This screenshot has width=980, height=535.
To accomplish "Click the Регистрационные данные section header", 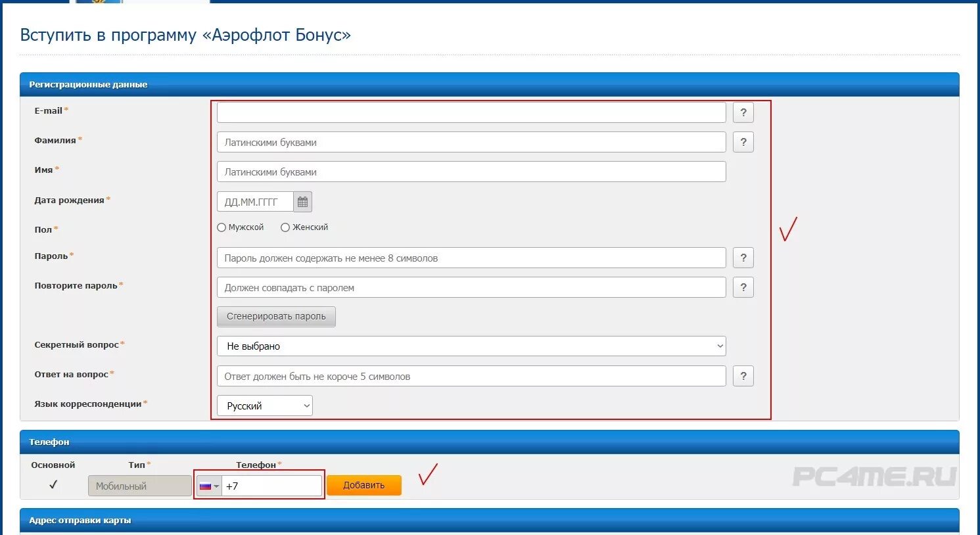I will (490, 85).
